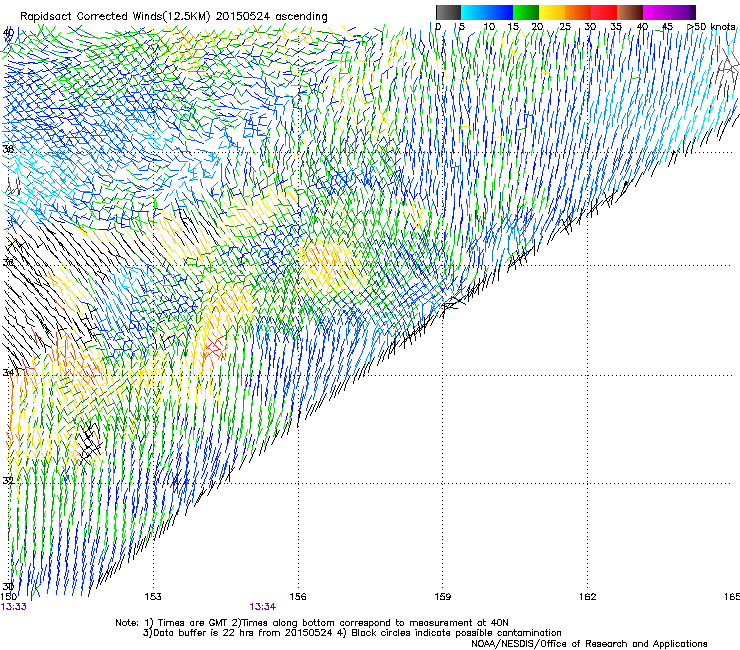Click the '>50 knots' legend label
Viewport: 740px width, 650px height.
coord(711,26)
